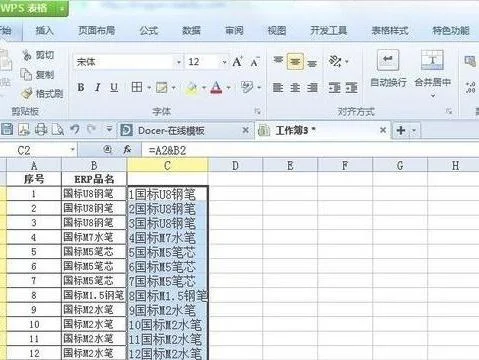Open font color dropdown arrow

point(229,88)
